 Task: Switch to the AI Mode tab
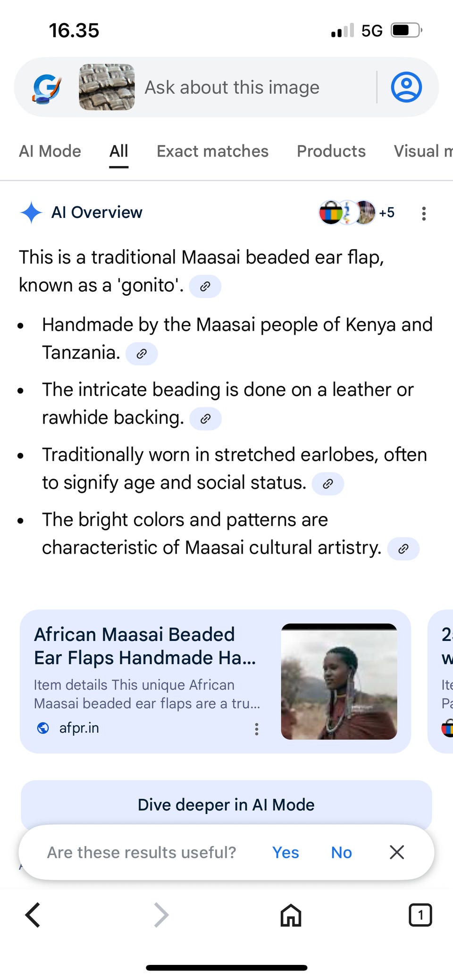click(x=50, y=151)
